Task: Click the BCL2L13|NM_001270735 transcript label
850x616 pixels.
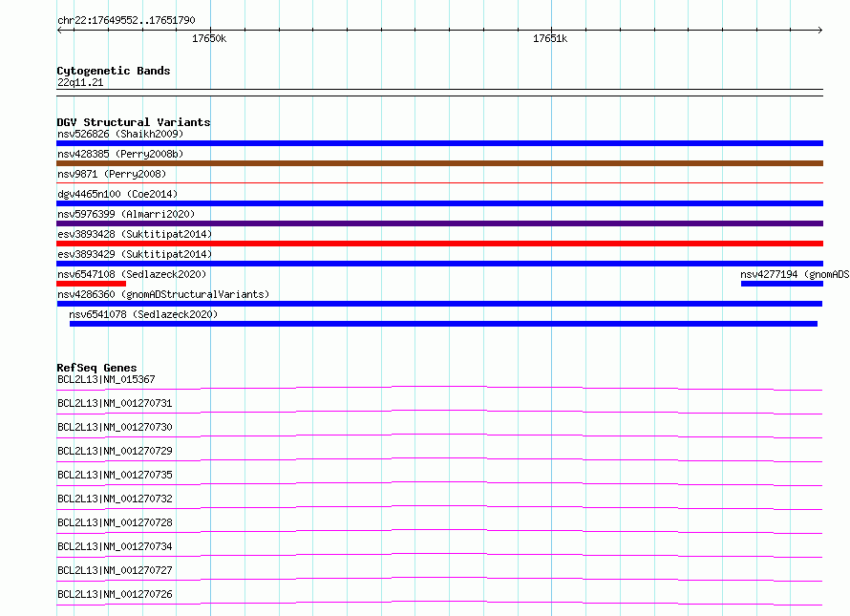Action: pos(115,475)
